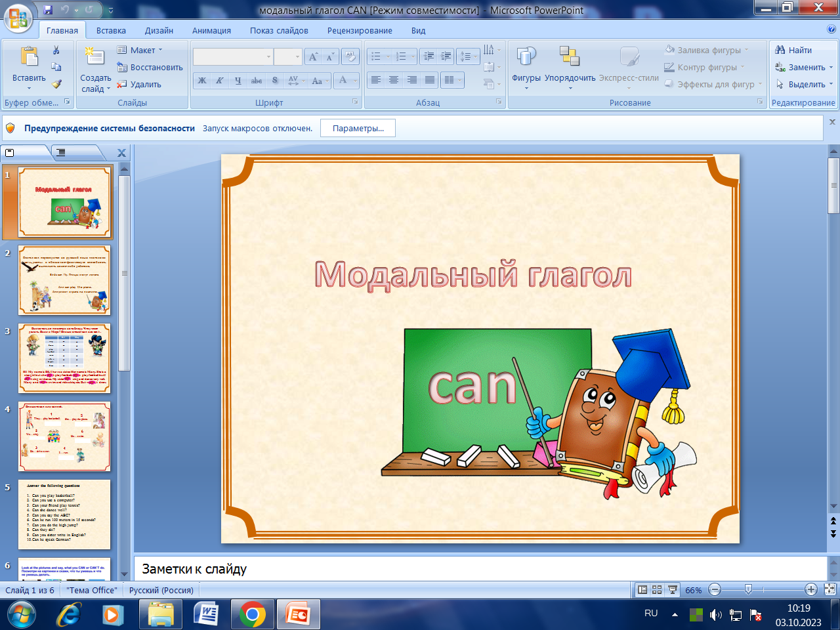The height and width of the screenshot is (630, 840).
Task: Open the Фигуры shapes gallery
Action: point(526,58)
